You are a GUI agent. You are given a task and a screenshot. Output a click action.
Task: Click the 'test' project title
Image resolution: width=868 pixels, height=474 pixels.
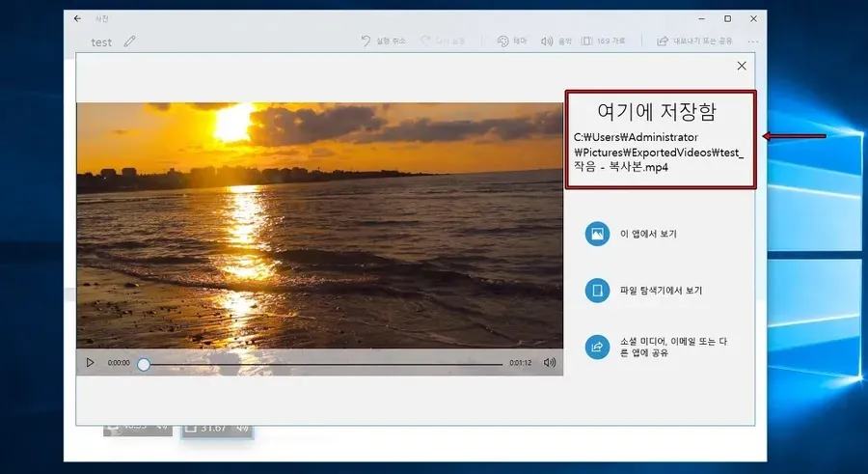point(101,42)
